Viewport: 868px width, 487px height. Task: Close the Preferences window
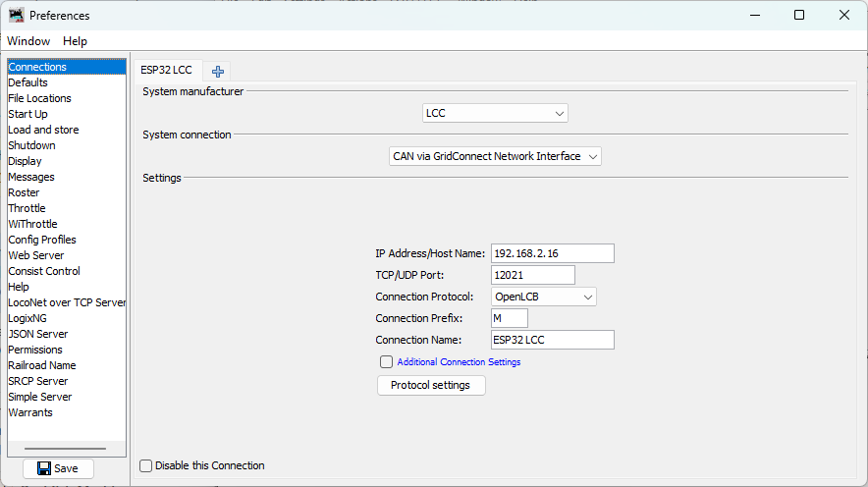843,15
